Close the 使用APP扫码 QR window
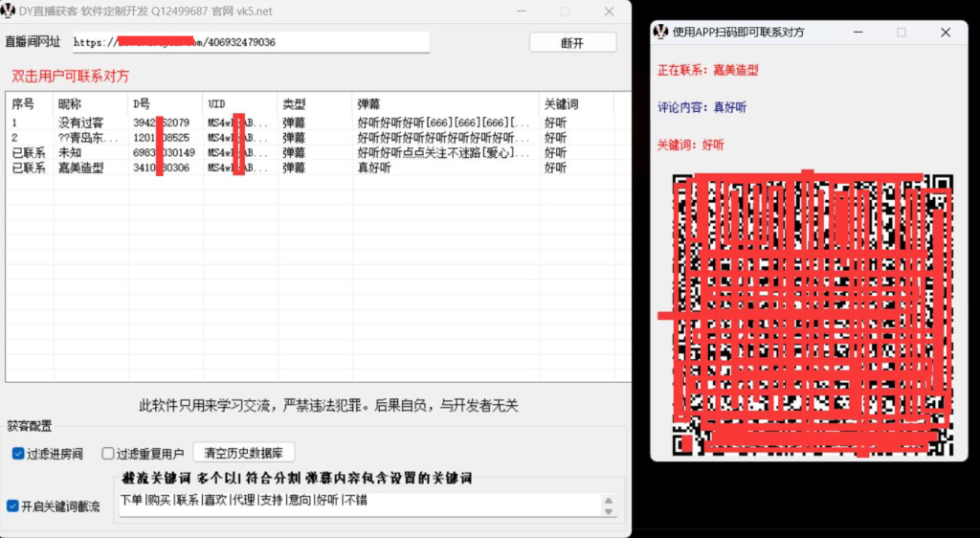 click(945, 32)
